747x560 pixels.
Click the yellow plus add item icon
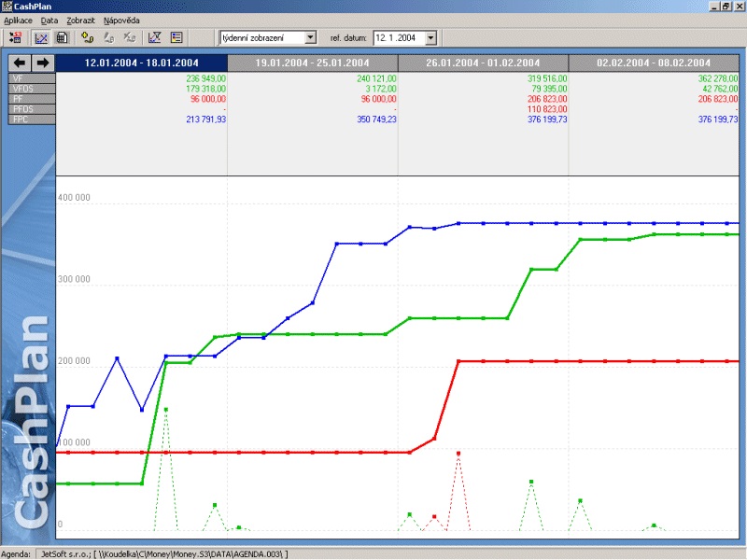pyautogui.click(x=87, y=37)
